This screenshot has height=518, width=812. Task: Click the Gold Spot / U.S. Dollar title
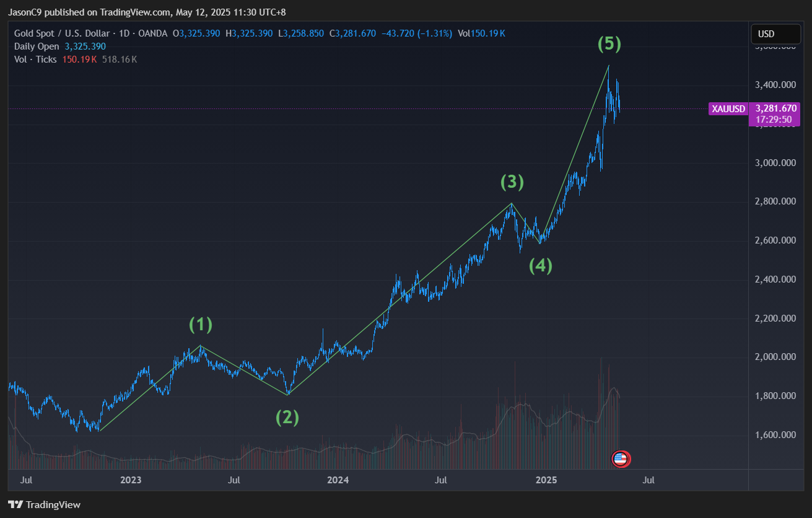[62, 33]
